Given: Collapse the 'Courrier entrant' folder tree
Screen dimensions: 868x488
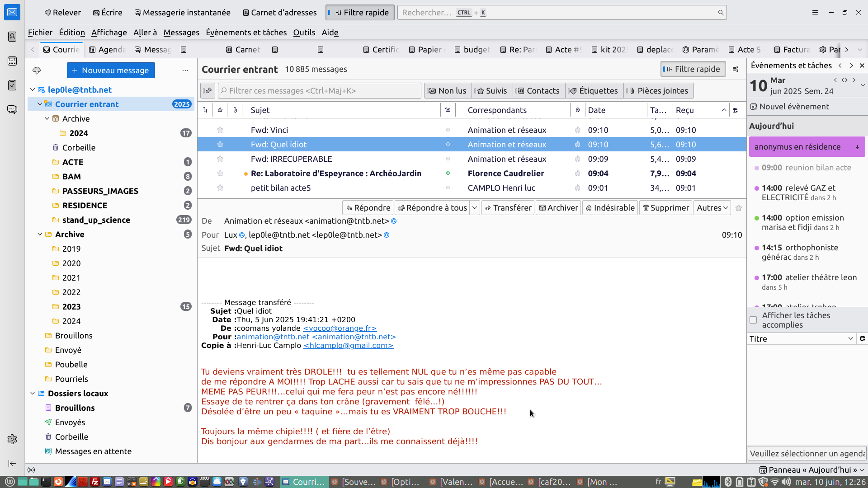Looking at the screenshot, I should tap(40, 104).
